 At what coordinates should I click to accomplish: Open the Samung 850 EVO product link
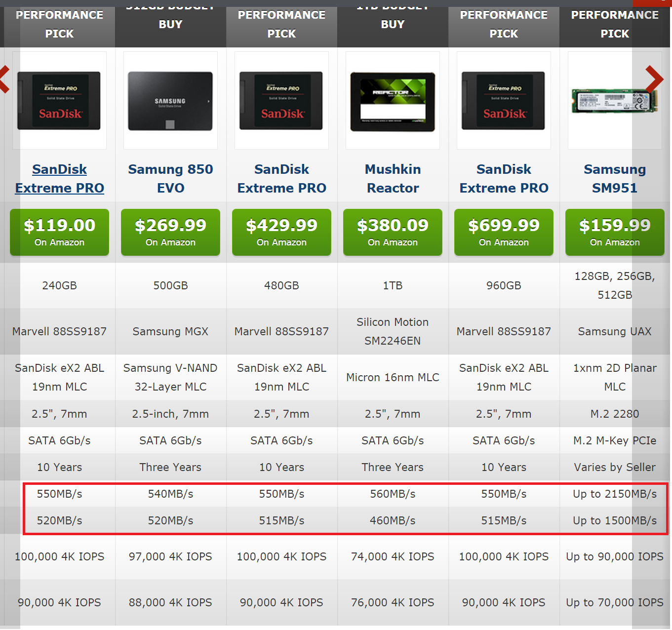tap(170, 179)
